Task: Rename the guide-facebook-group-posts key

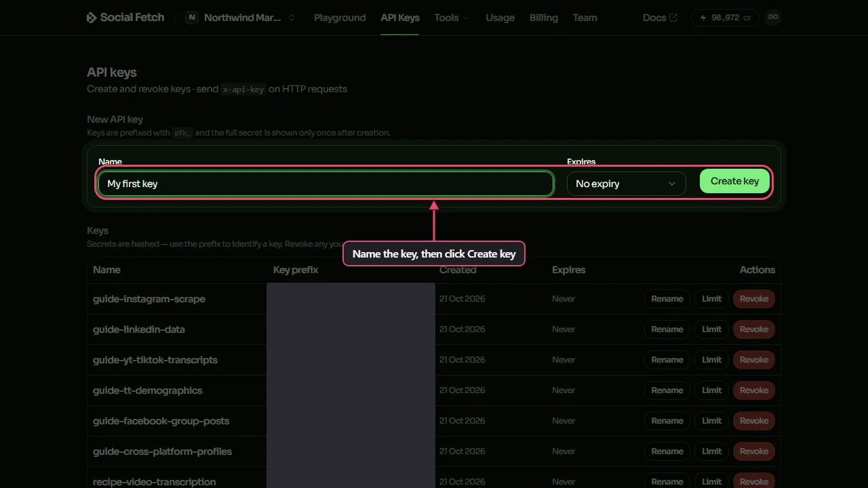Action: coord(667,421)
